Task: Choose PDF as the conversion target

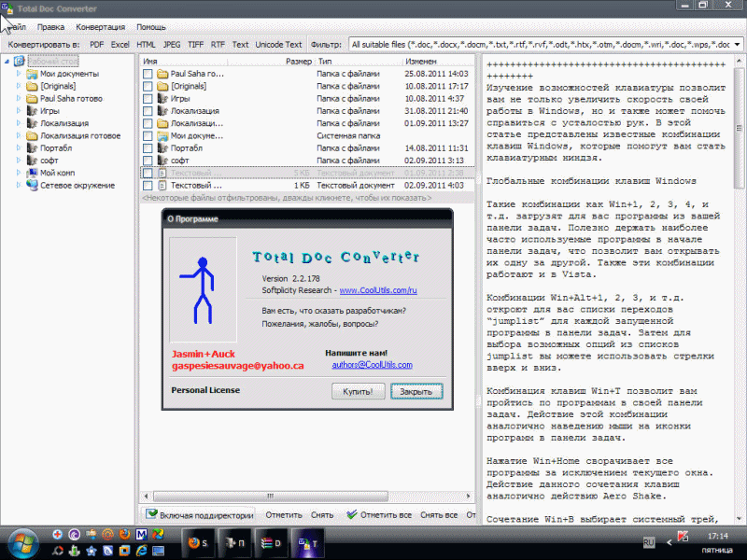Action: click(97, 44)
